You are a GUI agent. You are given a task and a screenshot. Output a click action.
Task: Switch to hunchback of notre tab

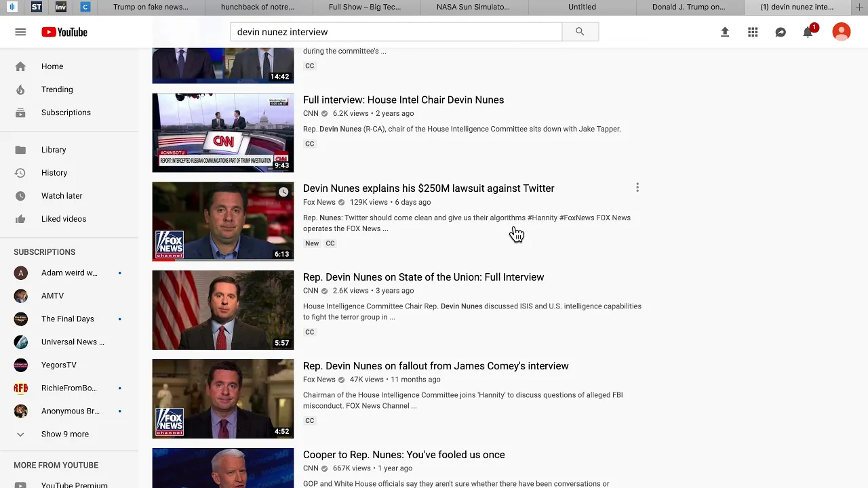pos(258,7)
